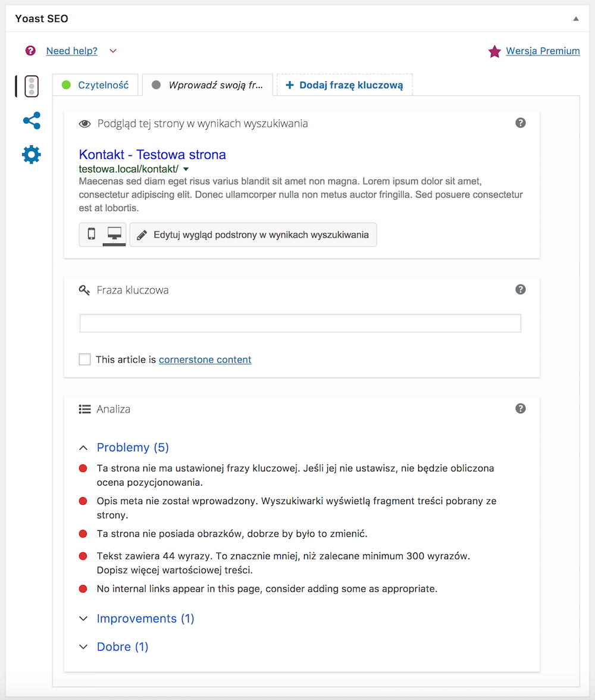
Task: Click the Premium star icon
Action: click(494, 51)
